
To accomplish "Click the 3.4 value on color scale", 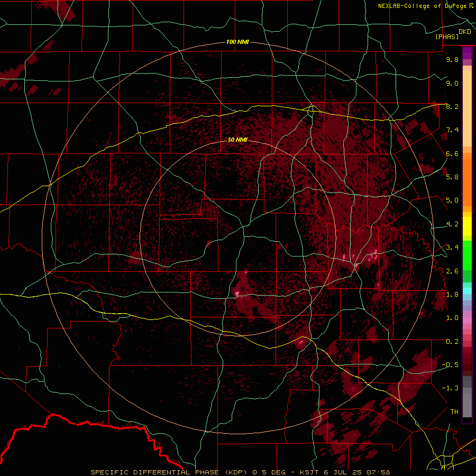I will click(452, 248).
